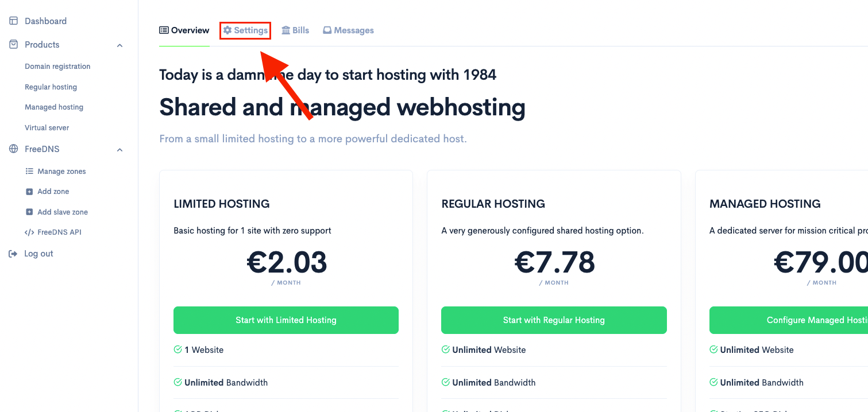Collapse the Products section chevron
868x412 pixels.
click(x=119, y=44)
